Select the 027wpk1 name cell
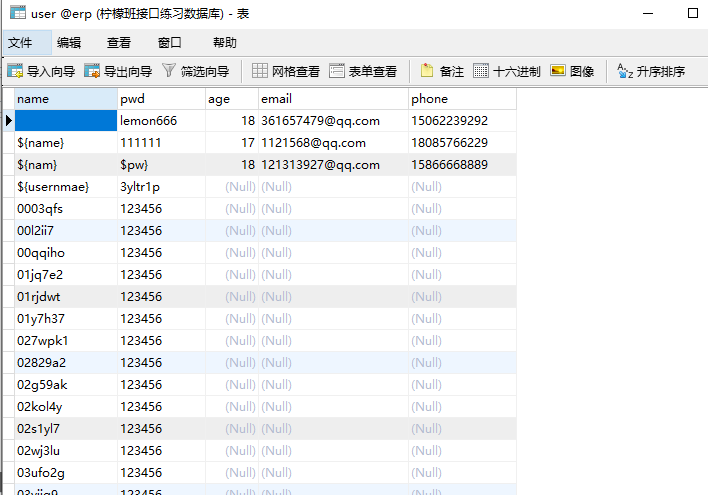This screenshot has width=708, height=495. (x=66, y=341)
